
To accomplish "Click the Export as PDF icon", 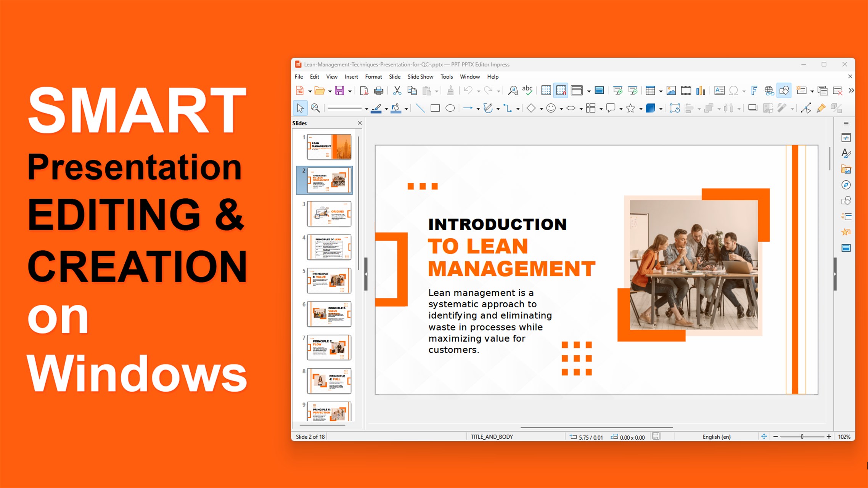I will click(364, 91).
